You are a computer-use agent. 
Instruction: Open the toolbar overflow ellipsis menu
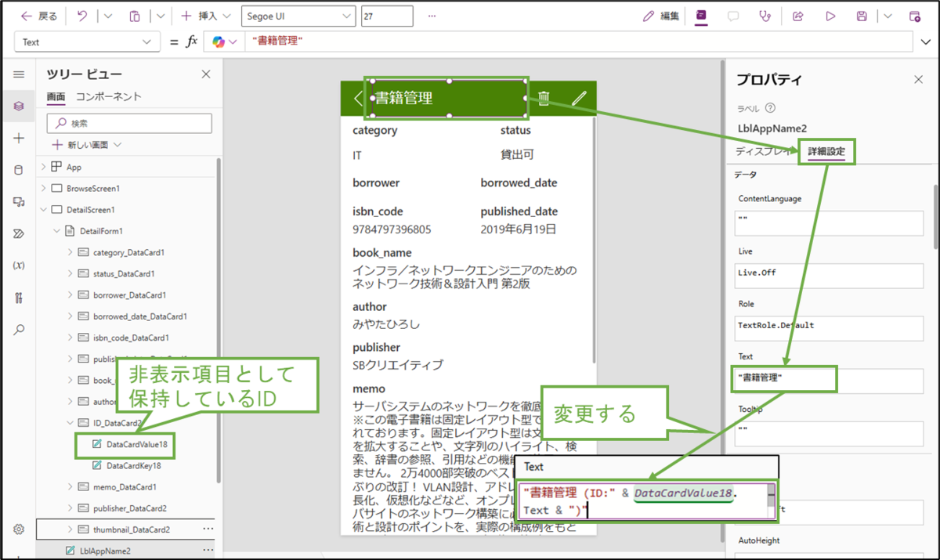tap(432, 16)
